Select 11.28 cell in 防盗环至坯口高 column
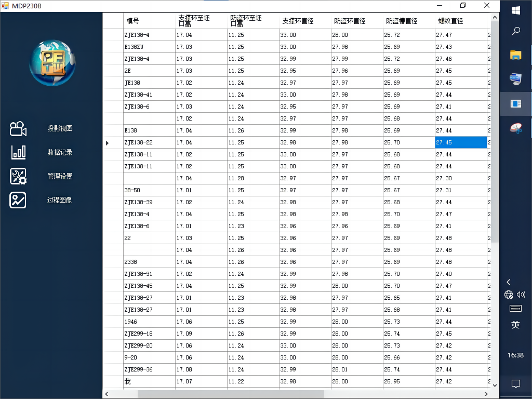 [x=253, y=179]
